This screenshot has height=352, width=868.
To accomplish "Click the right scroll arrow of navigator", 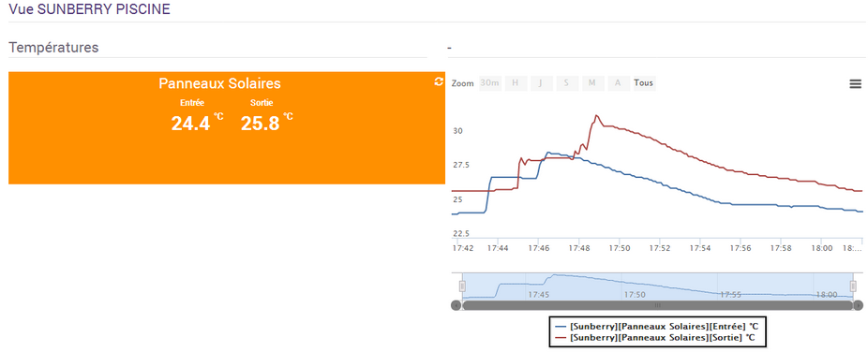I will (858, 305).
